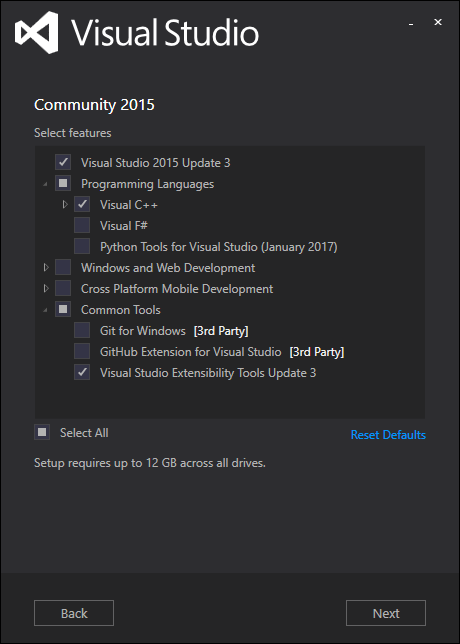The width and height of the screenshot is (460, 644).
Task: Click the Visual Studio logo icon
Action: [x=37, y=32]
